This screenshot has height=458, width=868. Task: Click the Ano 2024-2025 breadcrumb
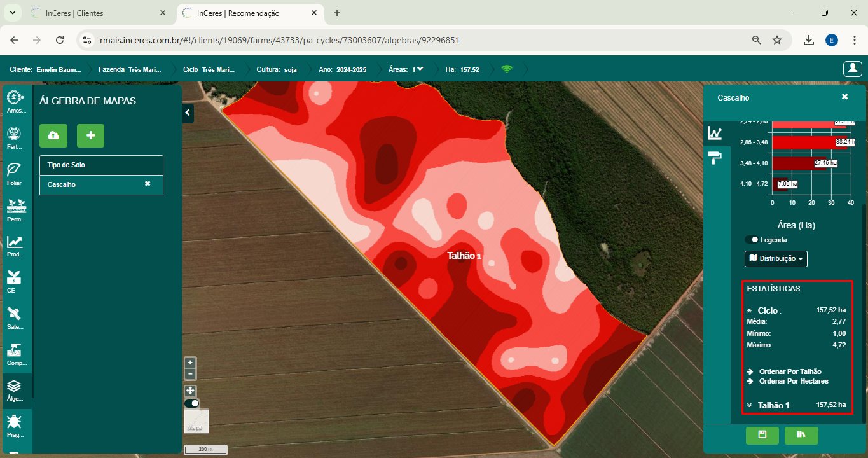tap(343, 69)
